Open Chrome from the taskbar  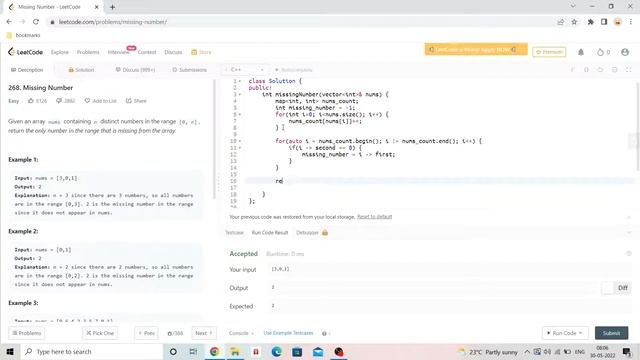(x=214, y=351)
